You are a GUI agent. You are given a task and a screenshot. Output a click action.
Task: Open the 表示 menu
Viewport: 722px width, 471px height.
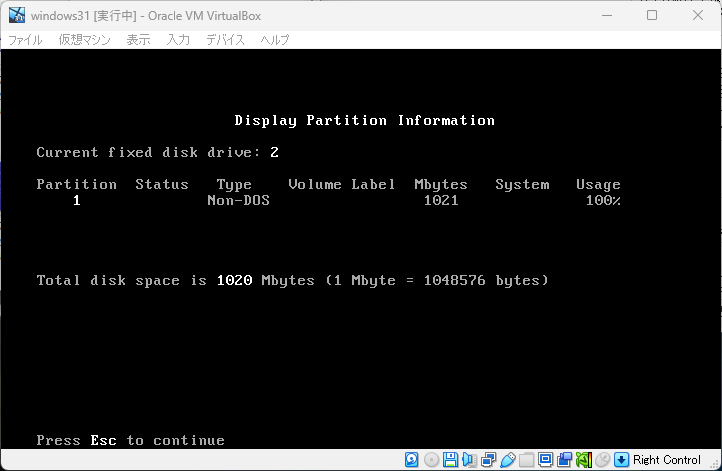pyautogui.click(x=138, y=40)
